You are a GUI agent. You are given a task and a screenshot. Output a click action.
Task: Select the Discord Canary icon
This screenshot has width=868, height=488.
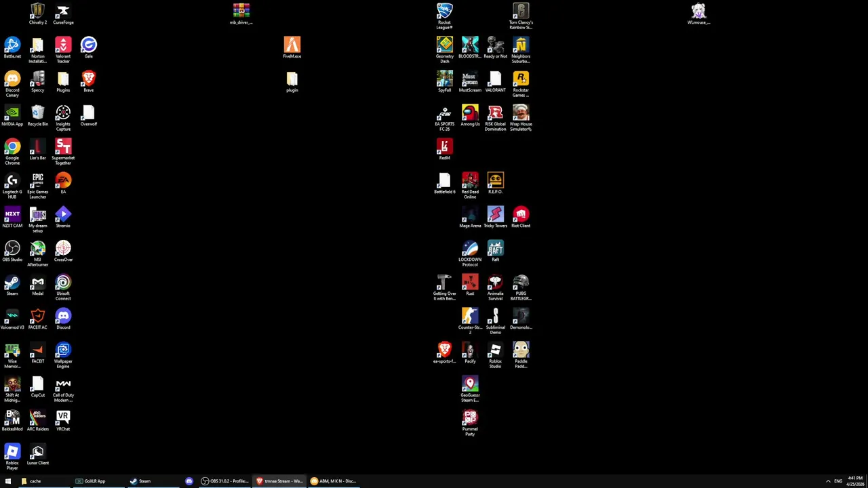tap(12, 83)
